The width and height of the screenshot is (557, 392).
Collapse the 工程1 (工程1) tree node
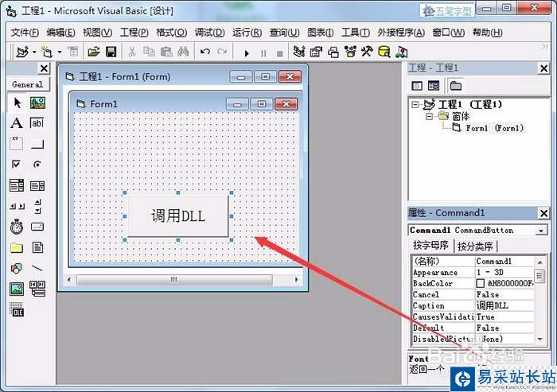click(415, 104)
